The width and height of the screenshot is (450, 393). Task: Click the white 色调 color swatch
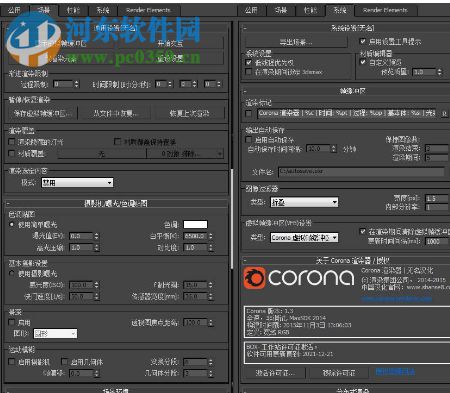click(x=195, y=224)
